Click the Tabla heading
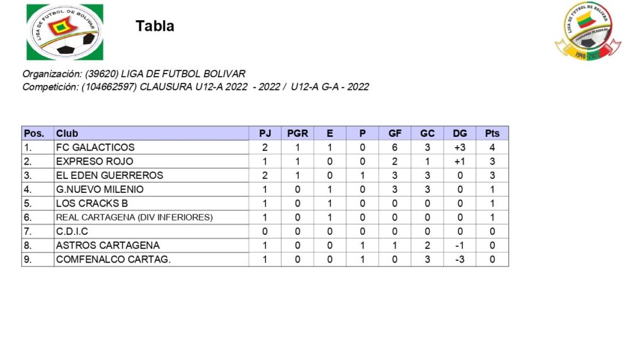 pos(155,26)
